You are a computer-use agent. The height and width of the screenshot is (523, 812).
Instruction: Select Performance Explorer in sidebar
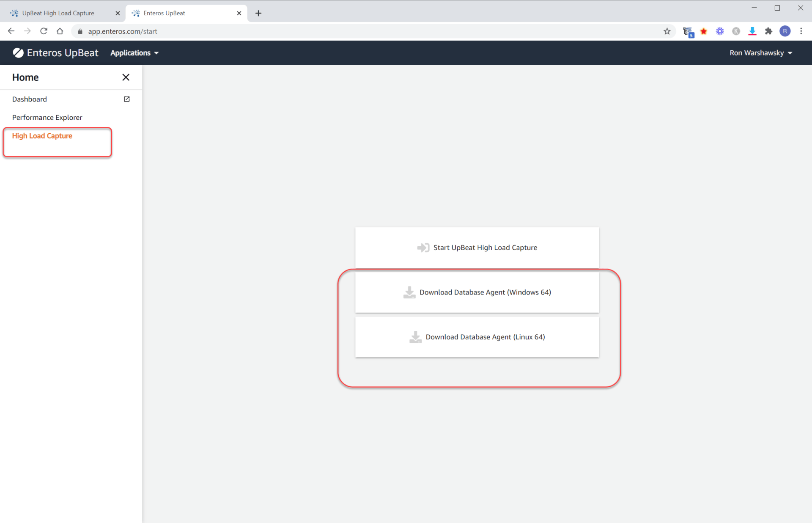pyautogui.click(x=47, y=118)
